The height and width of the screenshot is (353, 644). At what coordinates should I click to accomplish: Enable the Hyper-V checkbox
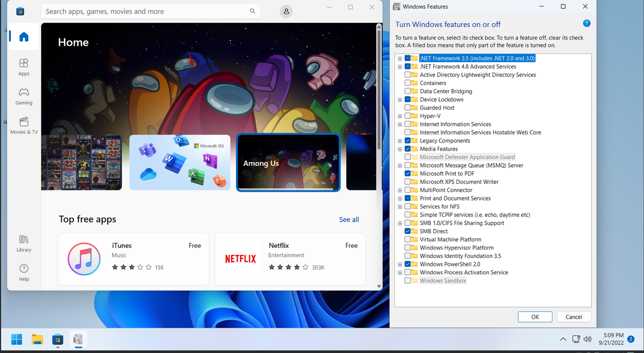click(408, 116)
